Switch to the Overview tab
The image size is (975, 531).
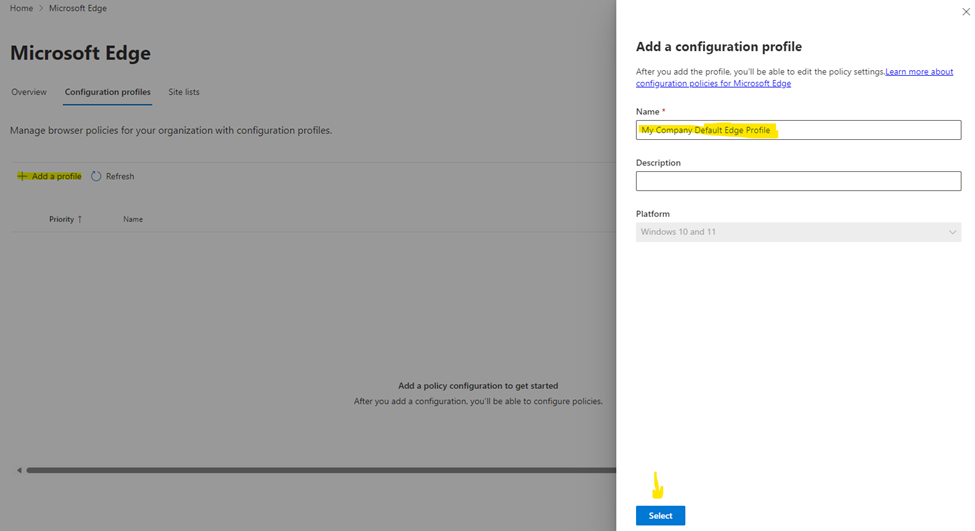click(29, 92)
